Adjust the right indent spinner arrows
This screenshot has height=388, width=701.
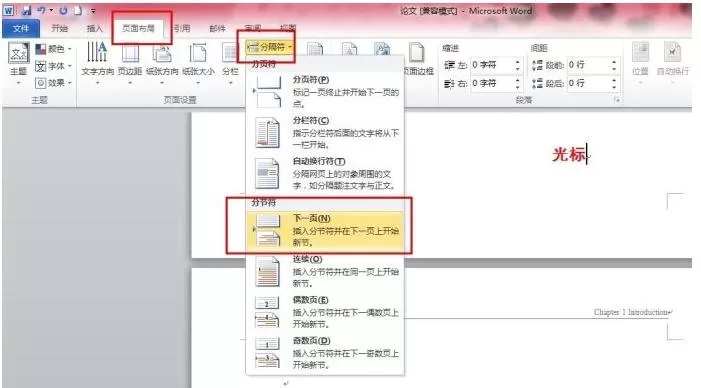518,84
